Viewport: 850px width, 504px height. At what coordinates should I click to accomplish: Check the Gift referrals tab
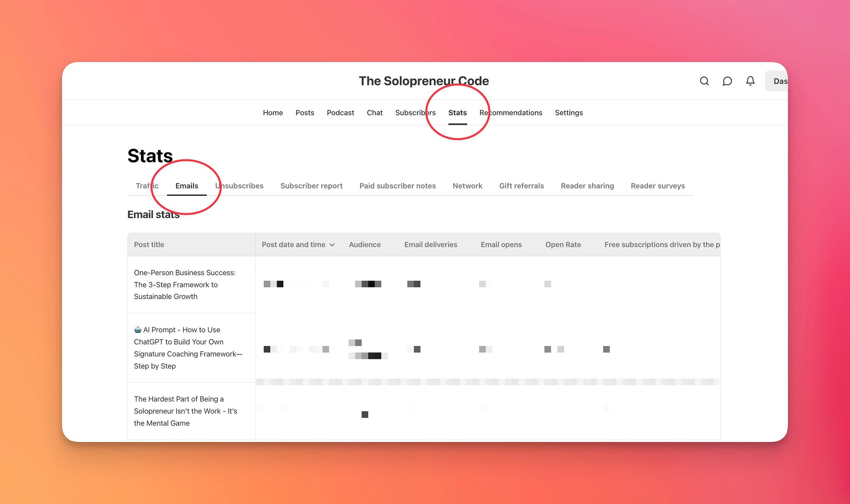(x=521, y=186)
